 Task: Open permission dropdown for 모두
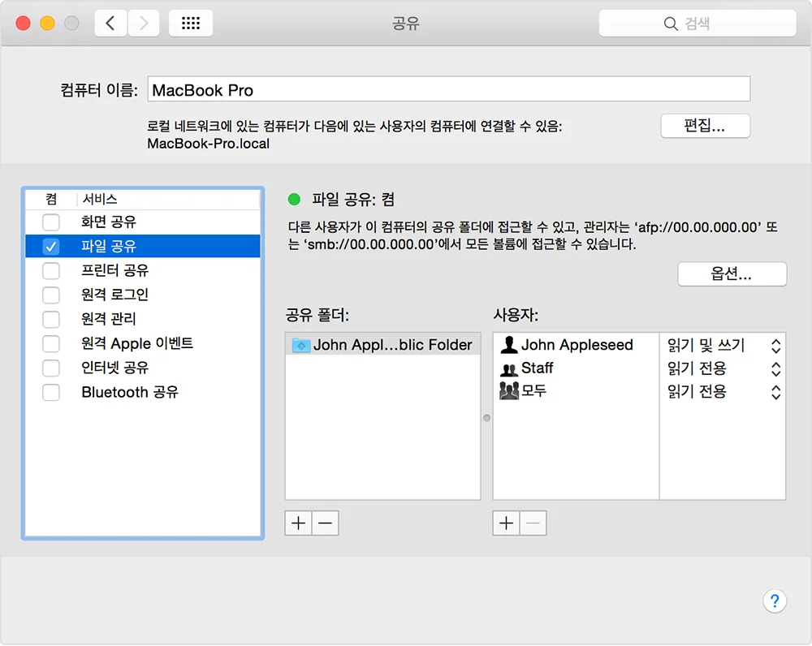(x=775, y=392)
